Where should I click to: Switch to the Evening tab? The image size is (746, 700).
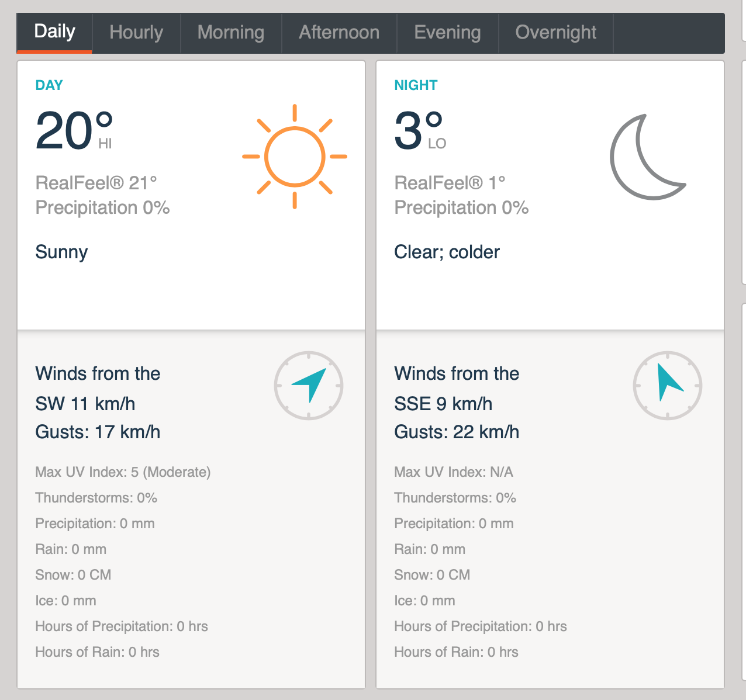[447, 32]
